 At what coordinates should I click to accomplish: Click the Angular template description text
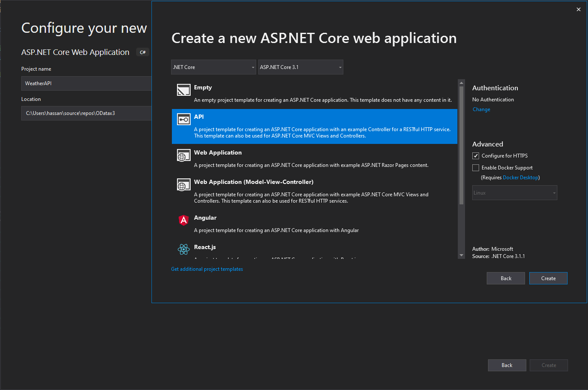(277, 230)
